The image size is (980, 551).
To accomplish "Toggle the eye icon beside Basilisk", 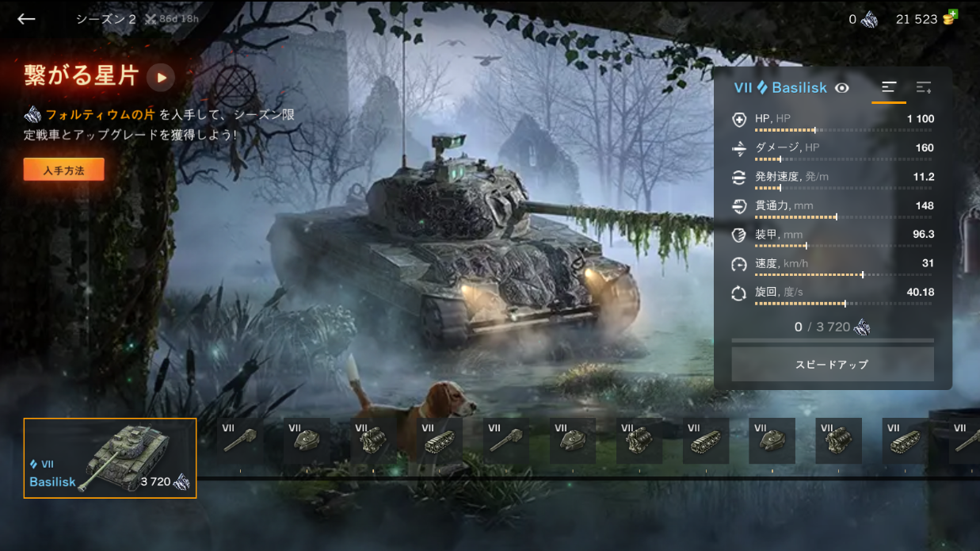I will pyautogui.click(x=842, y=88).
